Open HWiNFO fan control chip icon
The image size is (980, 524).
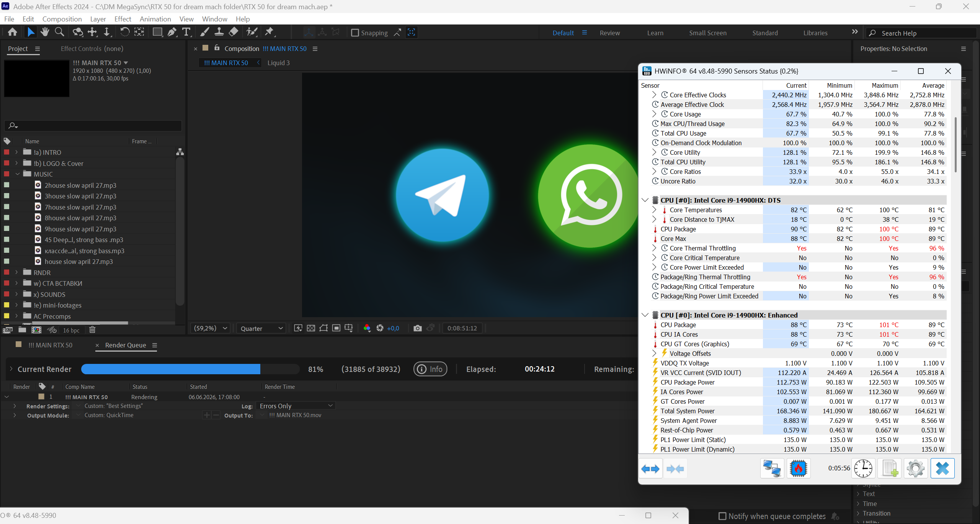coord(799,468)
